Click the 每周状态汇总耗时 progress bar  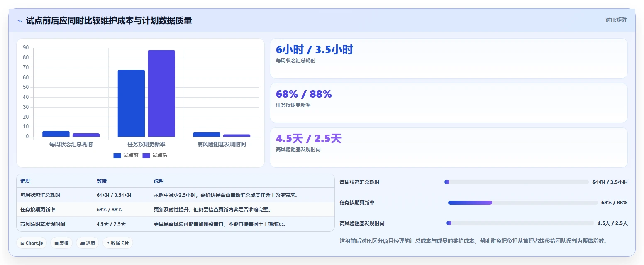[x=517, y=182]
